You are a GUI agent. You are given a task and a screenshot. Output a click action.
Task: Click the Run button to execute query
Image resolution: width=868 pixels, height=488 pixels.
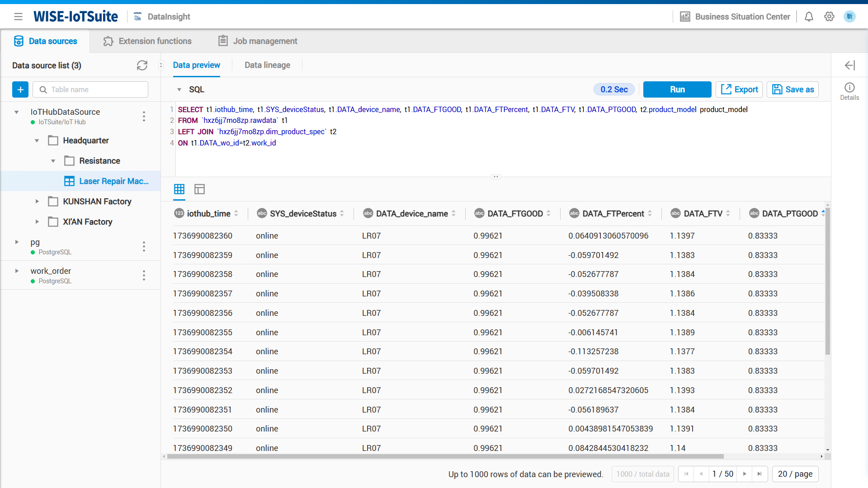tap(677, 89)
